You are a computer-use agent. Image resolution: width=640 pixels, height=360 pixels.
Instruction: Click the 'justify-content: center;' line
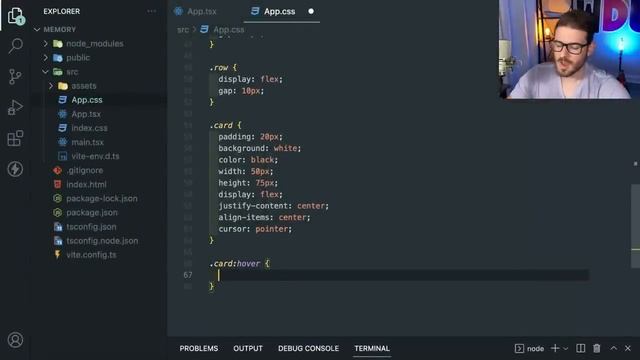[x=273, y=206]
